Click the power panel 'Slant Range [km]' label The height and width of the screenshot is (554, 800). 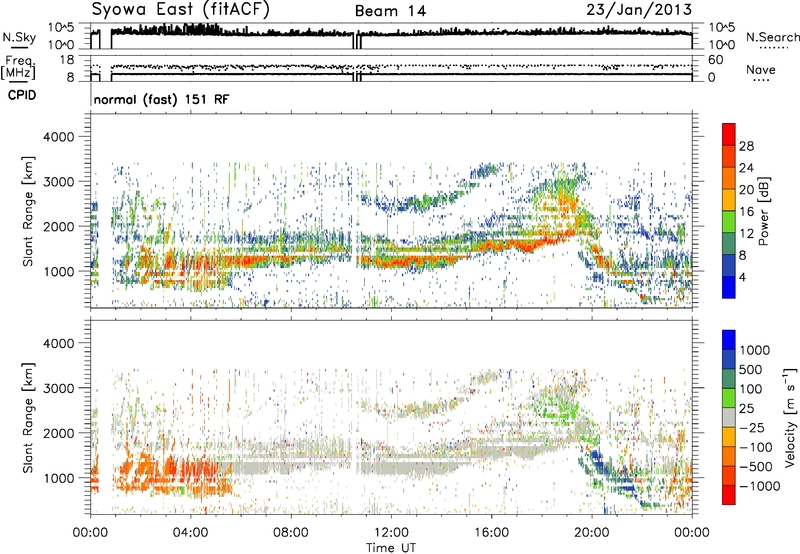pyautogui.click(x=28, y=211)
